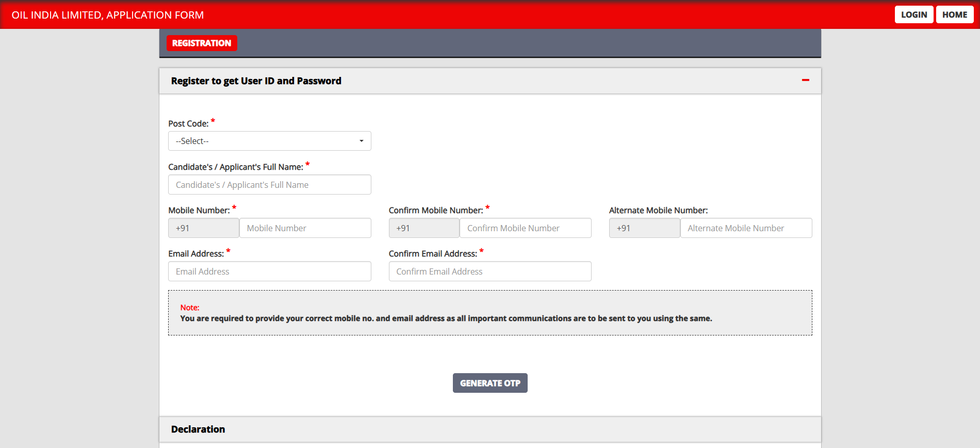The image size is (980, 448).
Task: Click the +91 prefix of Mobile Number
Action: pos(203,228)
